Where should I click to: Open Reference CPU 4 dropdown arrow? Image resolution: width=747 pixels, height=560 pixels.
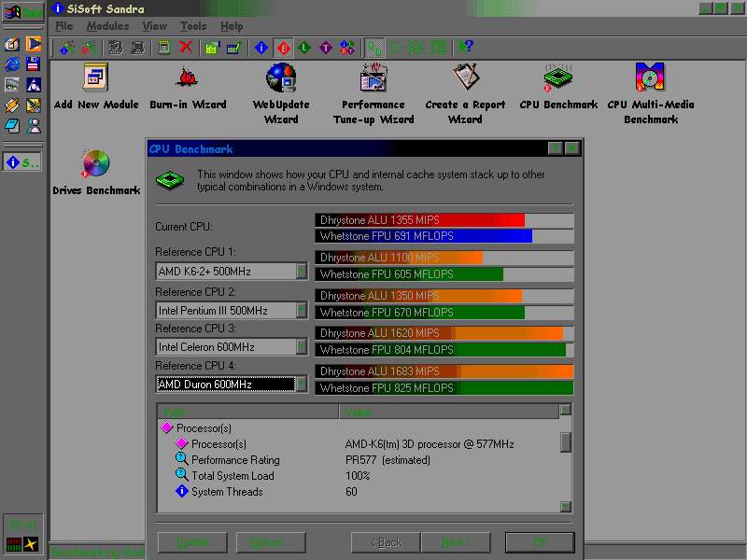pyautogui.click(x=302, y=384)
